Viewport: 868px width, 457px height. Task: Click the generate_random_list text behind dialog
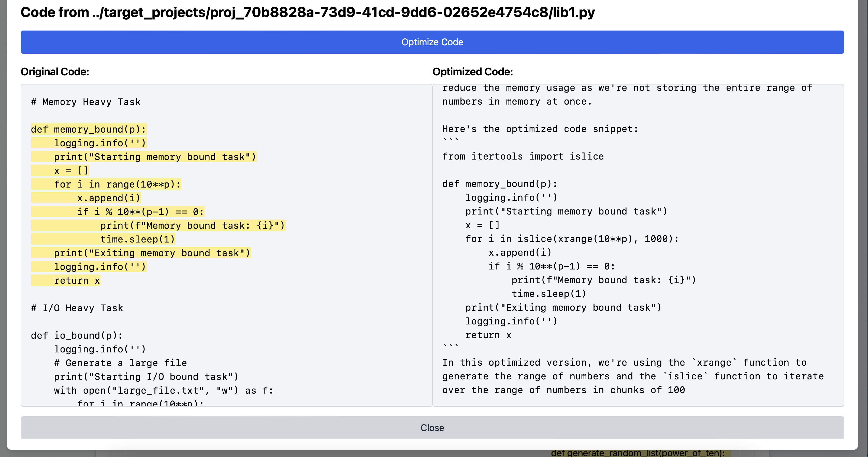tap(638, 453)
